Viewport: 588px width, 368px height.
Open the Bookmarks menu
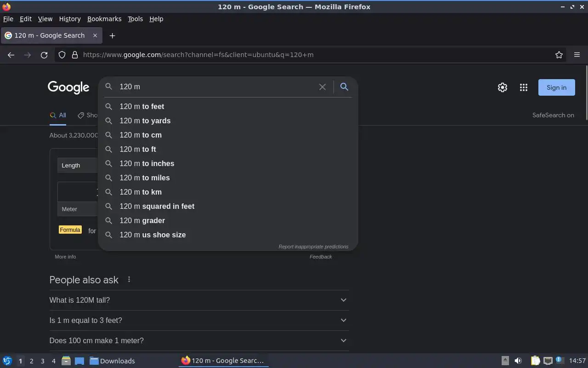104,19
